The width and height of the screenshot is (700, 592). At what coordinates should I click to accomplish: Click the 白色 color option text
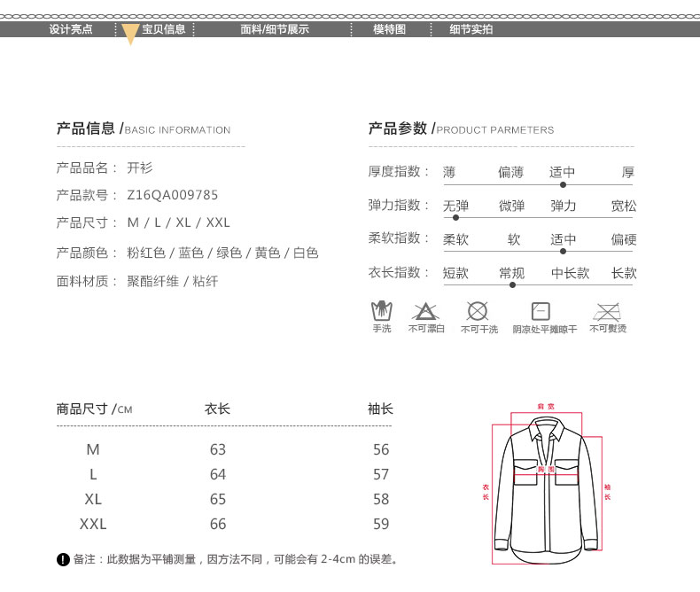coord(306,253)
